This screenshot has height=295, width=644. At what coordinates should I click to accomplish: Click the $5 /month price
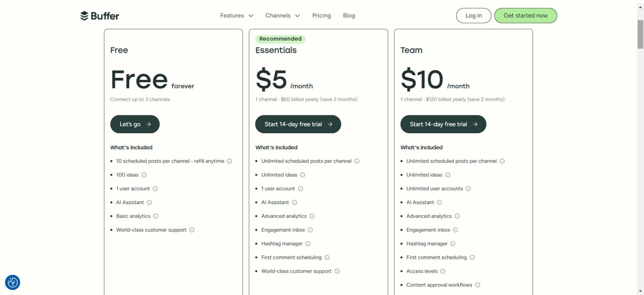284,79
